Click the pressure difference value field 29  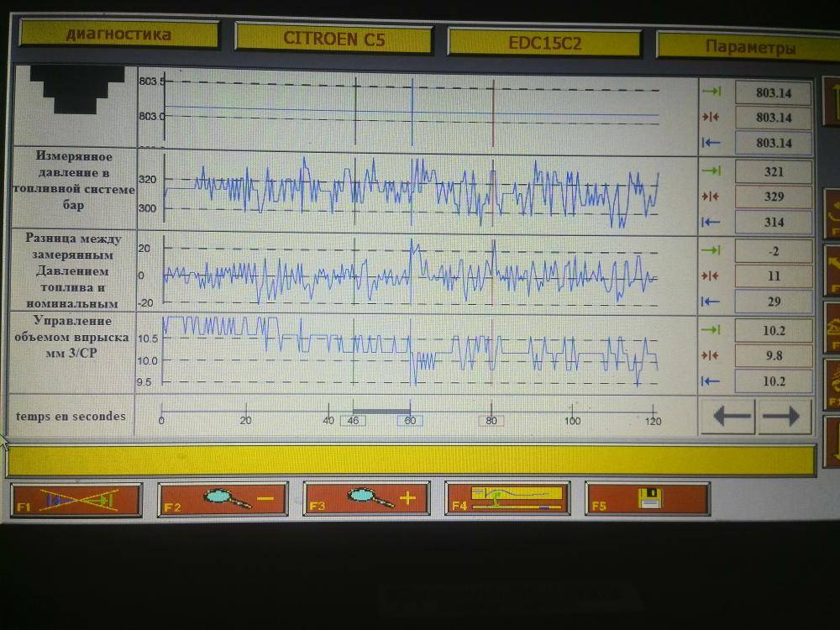pos(773,302)
